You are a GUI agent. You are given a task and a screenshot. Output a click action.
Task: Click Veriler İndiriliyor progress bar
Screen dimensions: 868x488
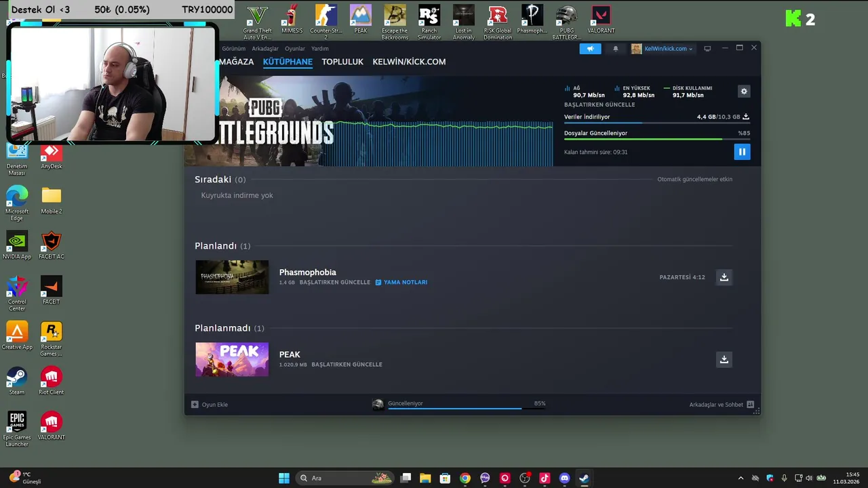[657, 123]
